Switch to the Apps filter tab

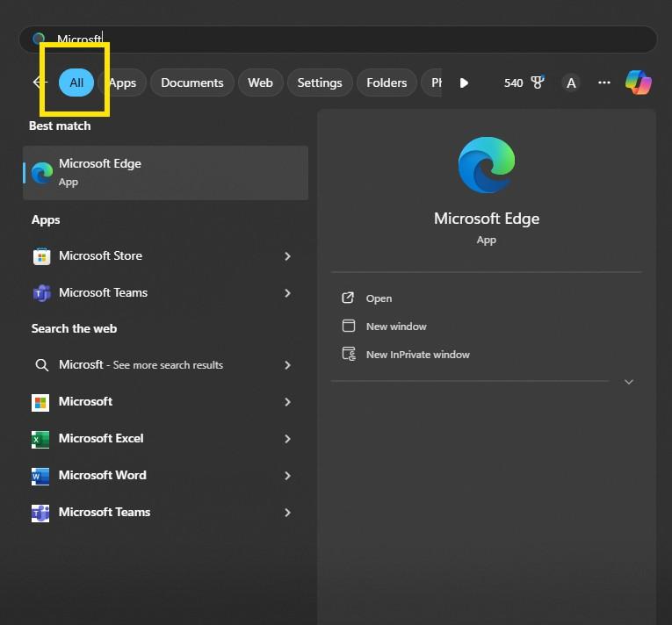click(x=123, y=83)
